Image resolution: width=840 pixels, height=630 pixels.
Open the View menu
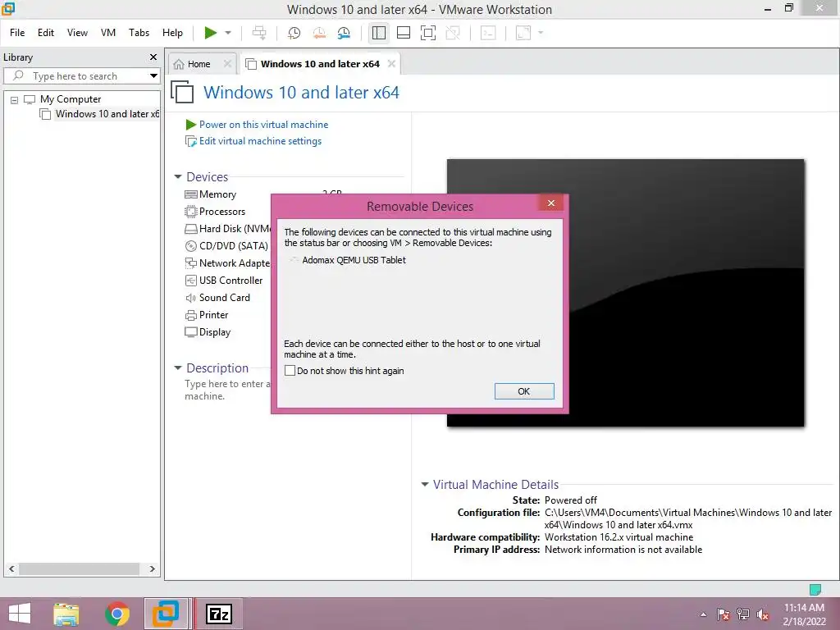pyautogui.click(x=77, y=33)
